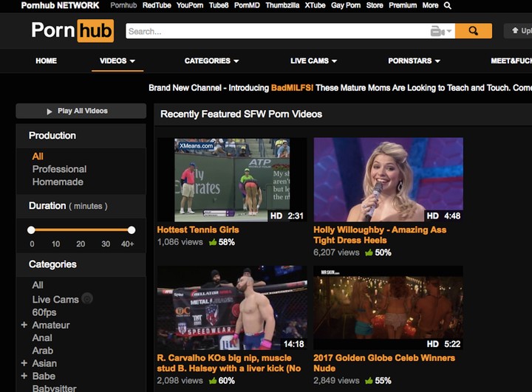The width and height of the screenshot is (532, 392).
Task: Expand the Amateur category plus sign
Action: click(x=24, y=325)
